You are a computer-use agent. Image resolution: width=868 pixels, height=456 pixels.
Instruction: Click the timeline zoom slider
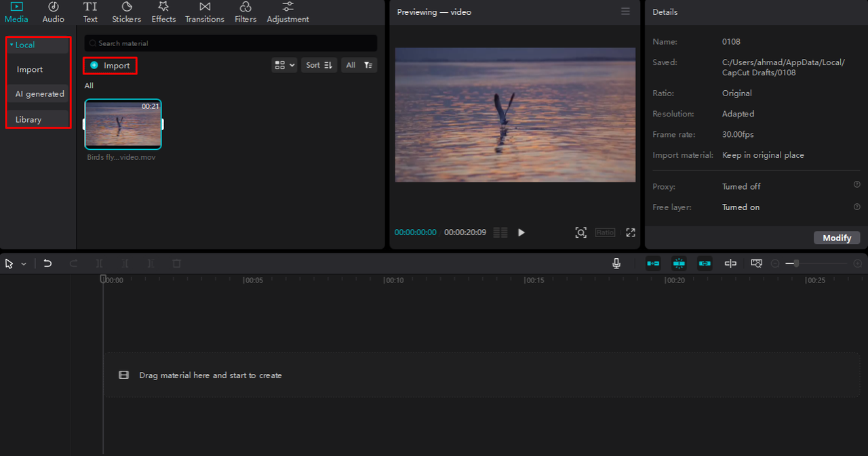coord(816,264)
